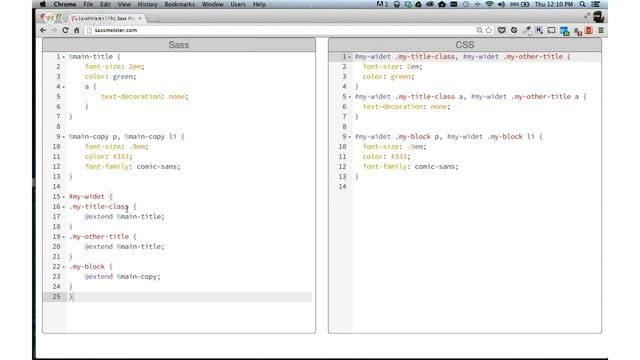Open the Edit menu

click(x=105, y=4)
